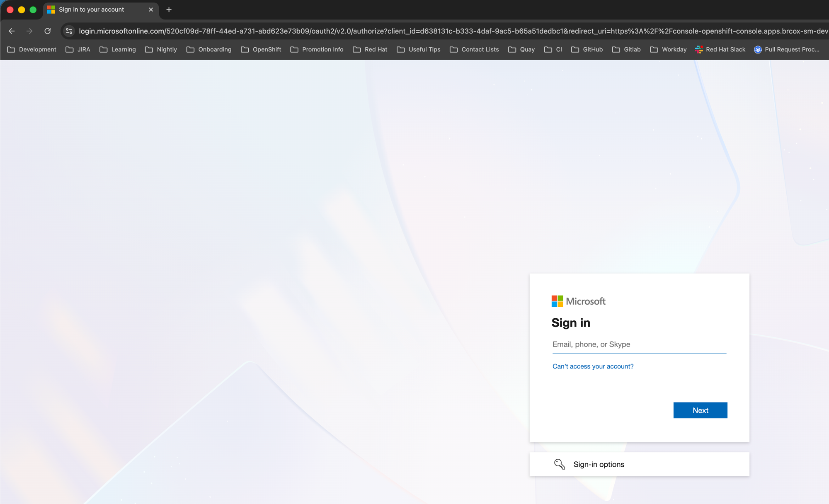Open the Workday bookmarks folder
This screenshot has height=504, width=829.
pos(668,49)
